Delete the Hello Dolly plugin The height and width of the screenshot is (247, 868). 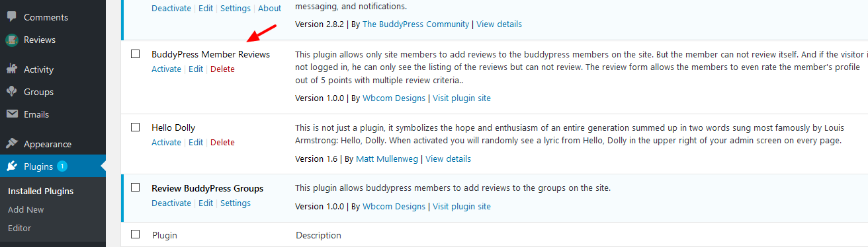222,142
